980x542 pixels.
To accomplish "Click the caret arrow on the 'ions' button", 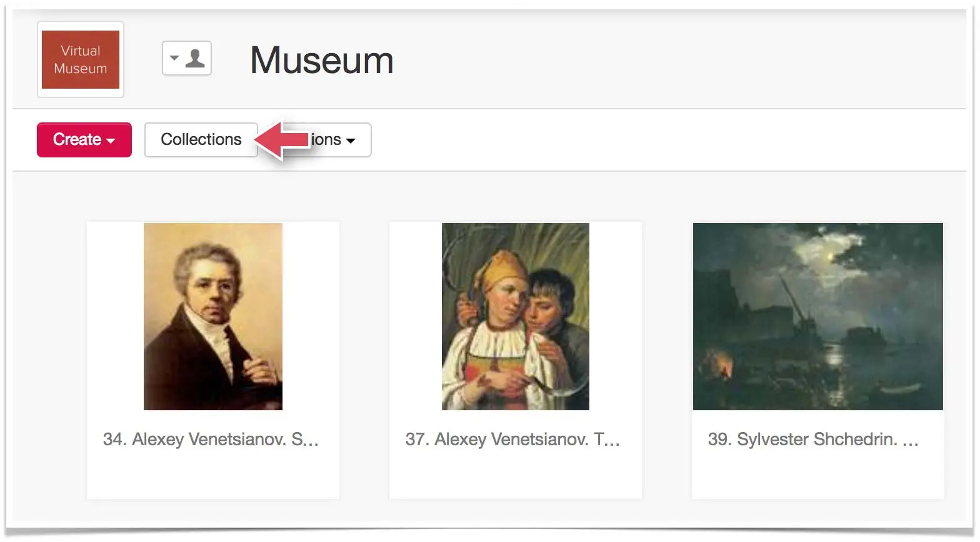I will pos(351,140).
